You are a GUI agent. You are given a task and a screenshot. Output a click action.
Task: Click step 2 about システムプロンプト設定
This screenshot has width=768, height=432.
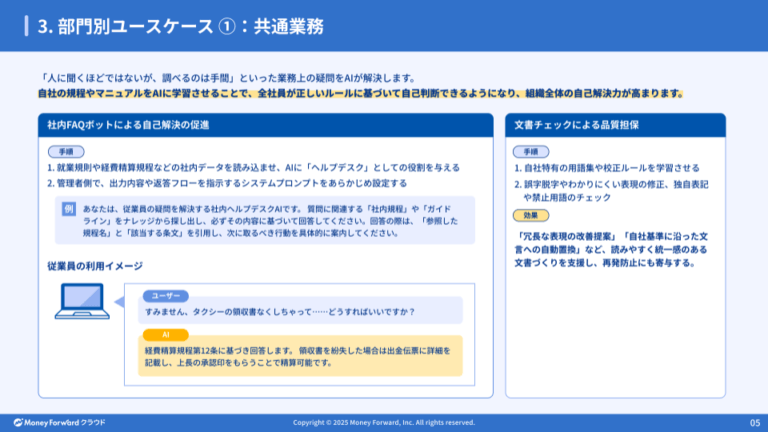pos(227,183)
